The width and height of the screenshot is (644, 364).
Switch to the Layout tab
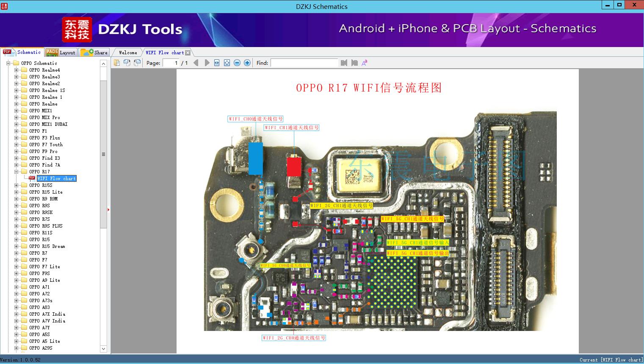click(61, 53)
